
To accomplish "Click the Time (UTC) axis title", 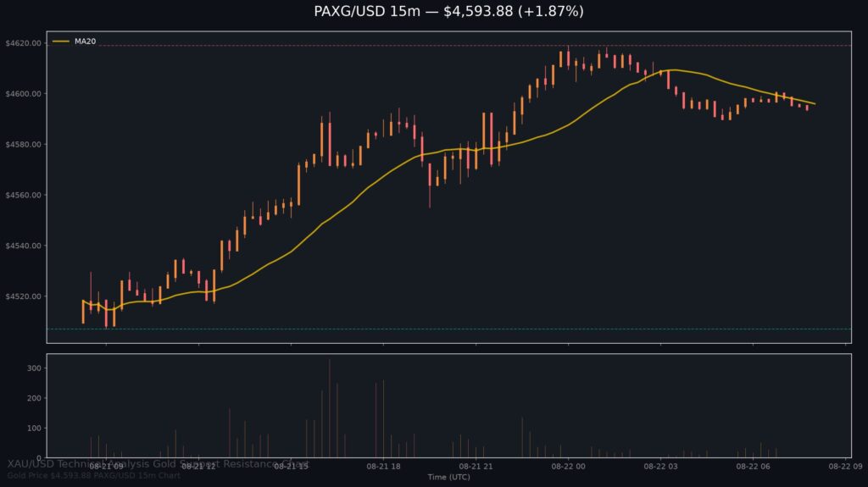I will [x=448, y=477].
